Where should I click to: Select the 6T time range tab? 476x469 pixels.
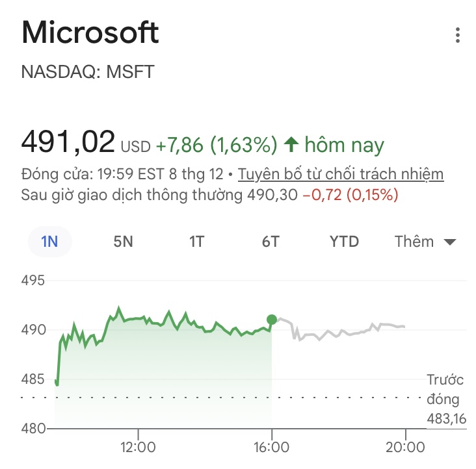[271, 242]
